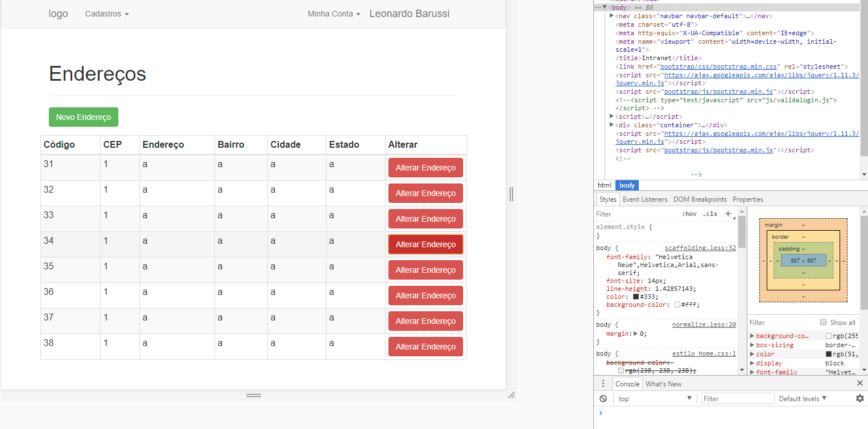868x429 pixels.
Task: Open the Minha Conta dropdown
Action: click(x=334, y=14)
